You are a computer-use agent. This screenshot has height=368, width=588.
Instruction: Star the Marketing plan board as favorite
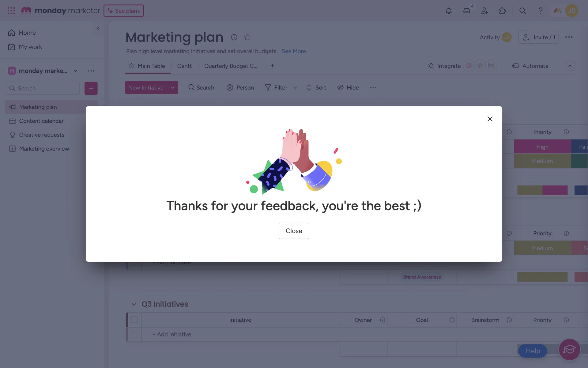pos(247,37)
